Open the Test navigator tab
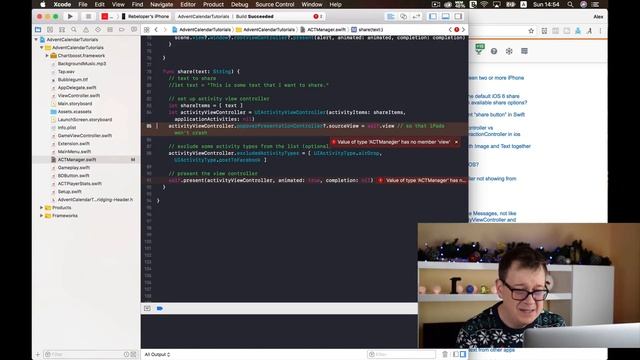The image size is (640, 360). pos(98,29)
